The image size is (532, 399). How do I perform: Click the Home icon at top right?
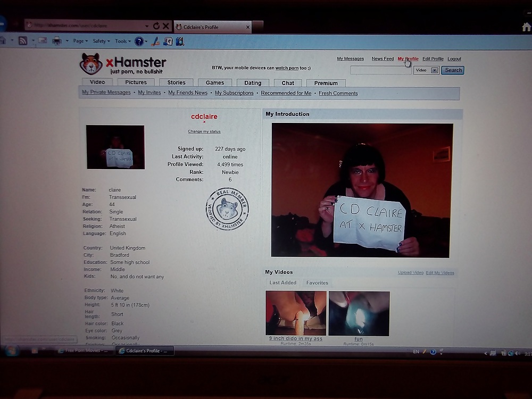(526, 27)
